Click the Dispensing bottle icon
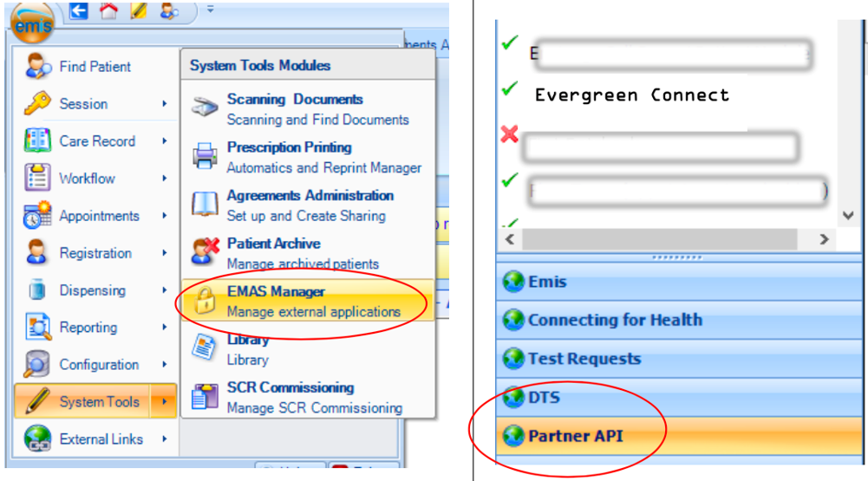Screen dimensions: 868x481 click(x=37, y=289)
